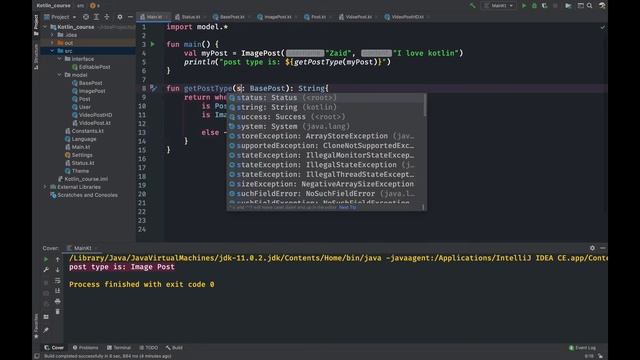Click the down arrow in the console toolbar
This screenshot has width=640, height=360.
58,270
